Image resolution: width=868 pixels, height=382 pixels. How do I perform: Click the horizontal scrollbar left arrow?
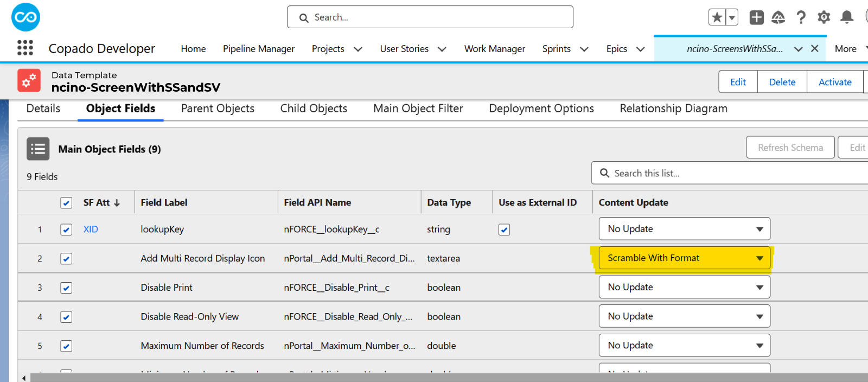pyautogui.click(x=24, y=378)
